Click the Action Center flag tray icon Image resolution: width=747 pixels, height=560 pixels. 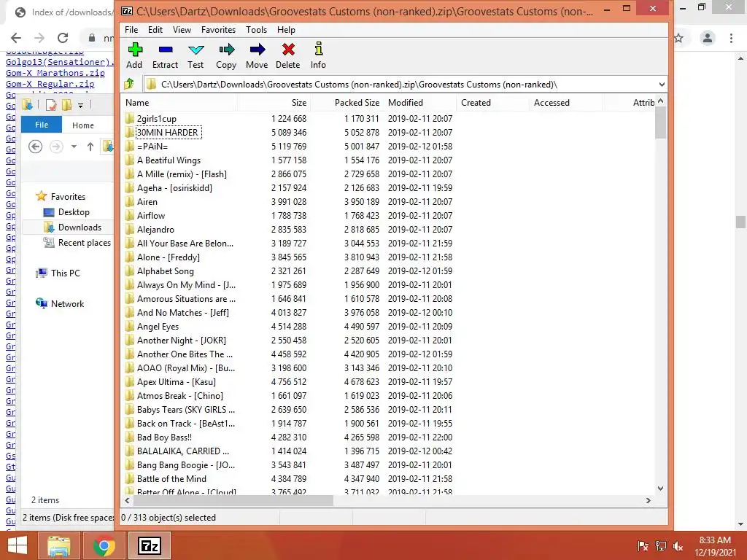click(643, 545)
